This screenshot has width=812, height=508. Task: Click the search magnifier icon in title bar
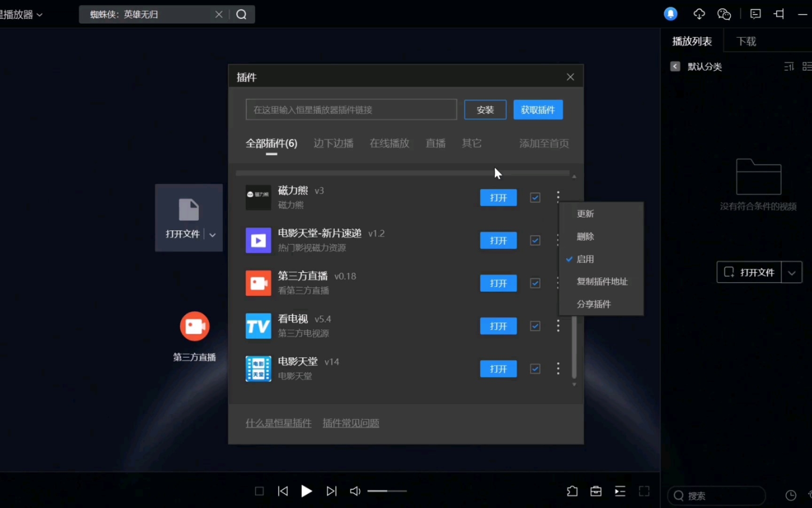pyautogui.click(x=242, y=15)
